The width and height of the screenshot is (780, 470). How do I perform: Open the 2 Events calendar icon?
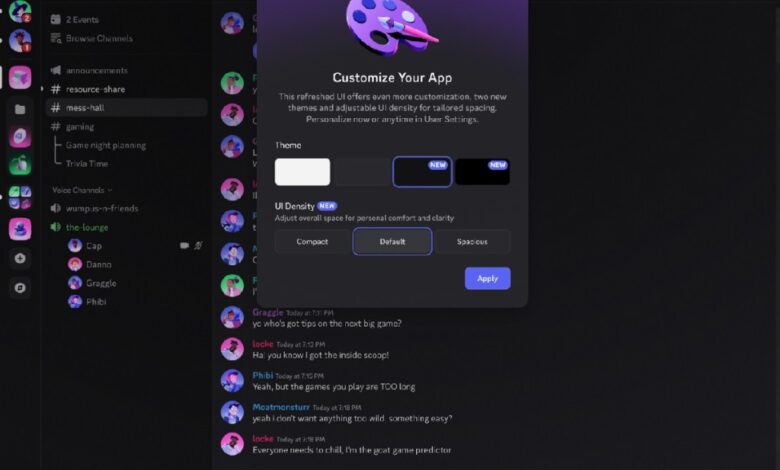click(x=56, y=19)
